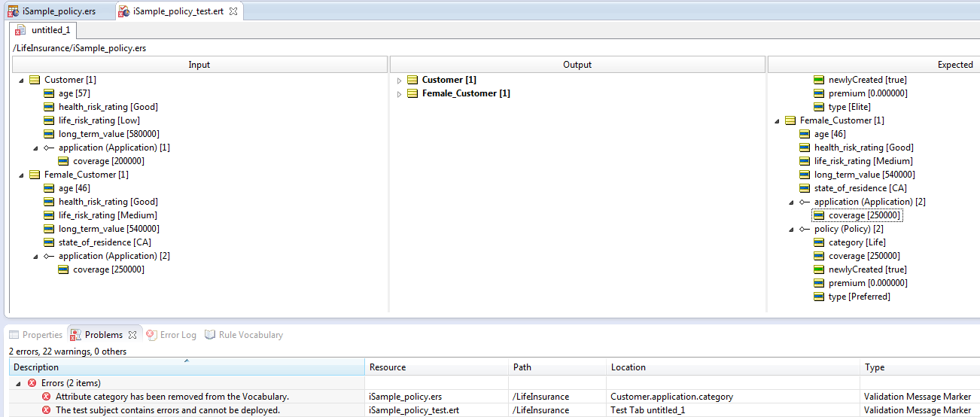Select age [46] in Input tree
The image size is (980, 417).
pyautogui.click(x=74, y=188)
